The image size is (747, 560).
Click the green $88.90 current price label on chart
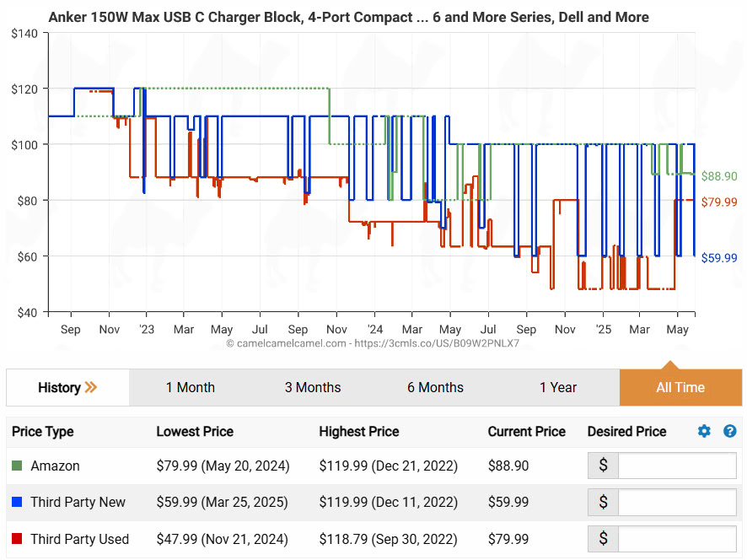[x=719, y=176]
